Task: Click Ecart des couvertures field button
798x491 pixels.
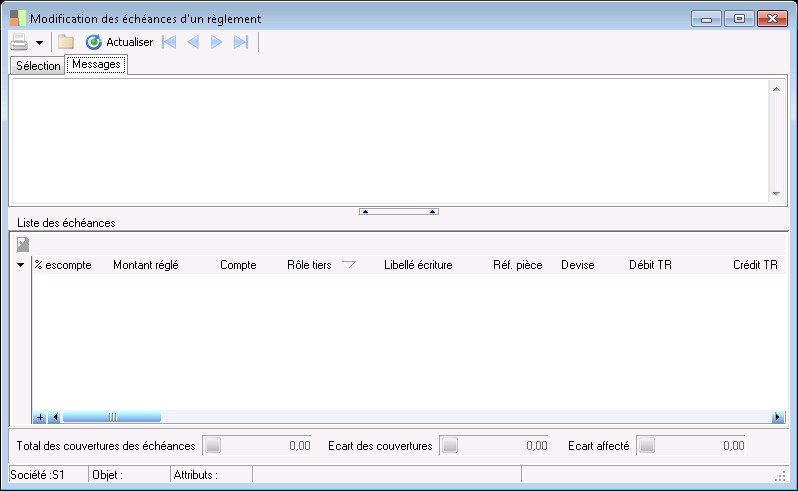Action: click(x=450, y=445)
